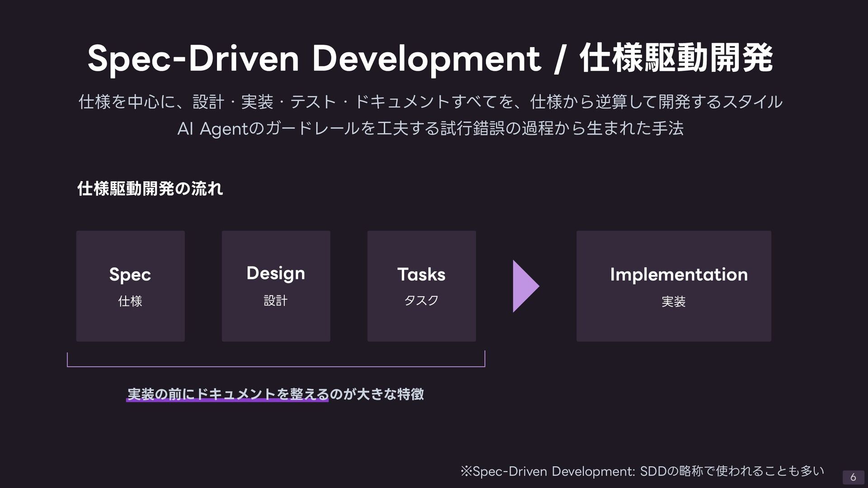Screen dimensions: 868x488
Task: Click the SDD footnote at bottom
Action: pyautogui.click(x=642, y=471)
